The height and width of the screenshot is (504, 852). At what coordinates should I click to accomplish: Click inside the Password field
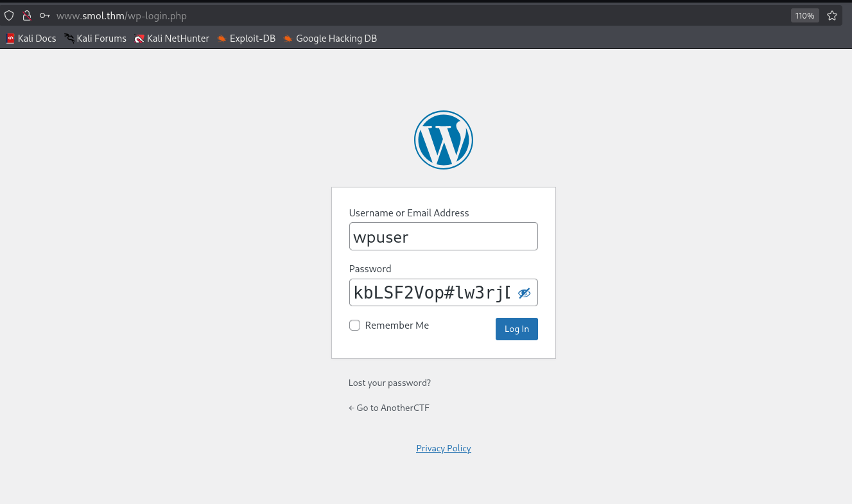tap(430, 292)
